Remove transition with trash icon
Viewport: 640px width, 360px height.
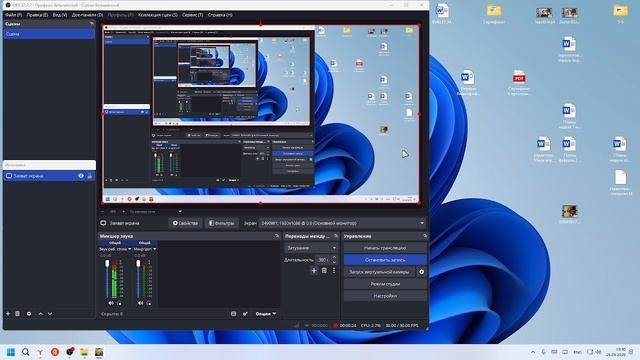point(324,270)
